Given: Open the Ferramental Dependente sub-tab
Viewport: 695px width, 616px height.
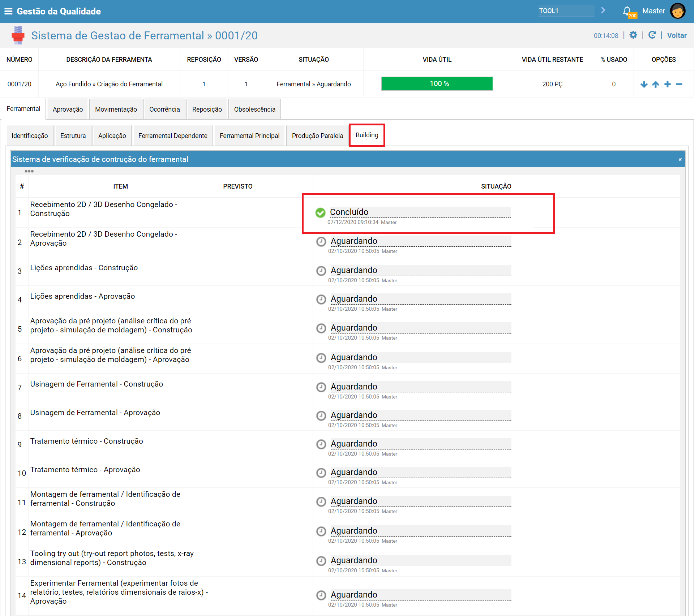Looking at the screenshot, I should [x=173, y=136].
